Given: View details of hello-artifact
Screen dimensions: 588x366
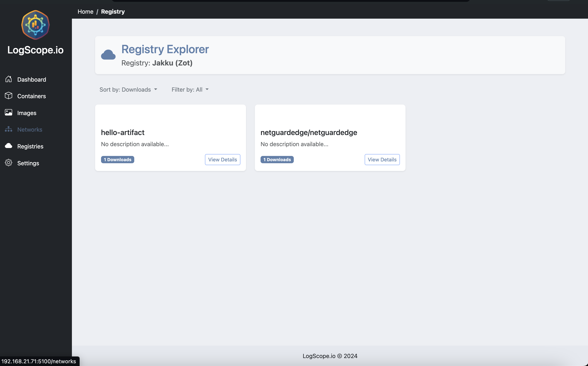Looking at the screenshot, I should 222,160.
